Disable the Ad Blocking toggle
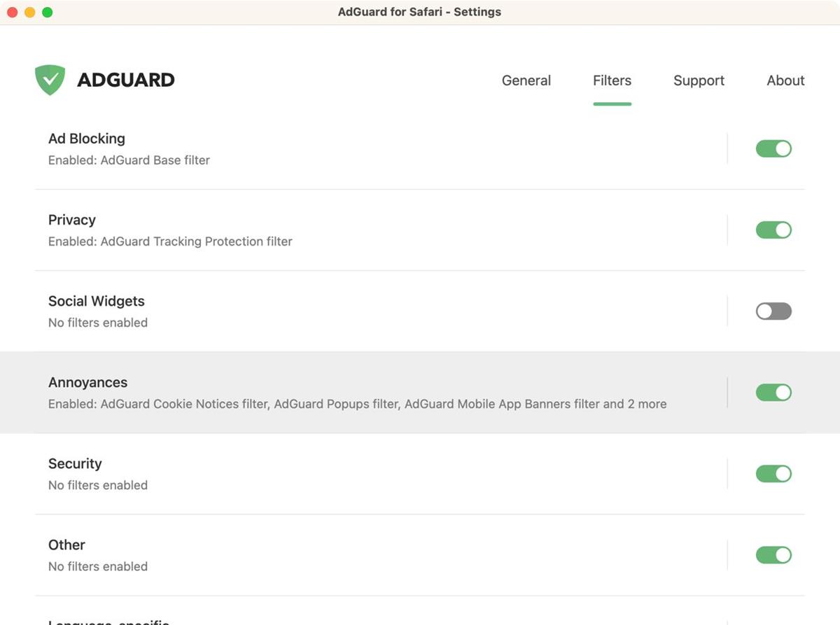 click(773, 148)
